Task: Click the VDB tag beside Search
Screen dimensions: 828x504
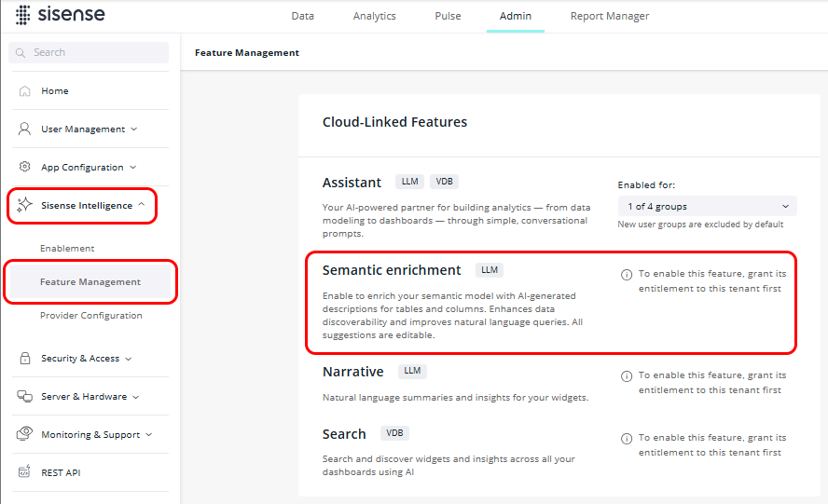Action: [394, 433]
